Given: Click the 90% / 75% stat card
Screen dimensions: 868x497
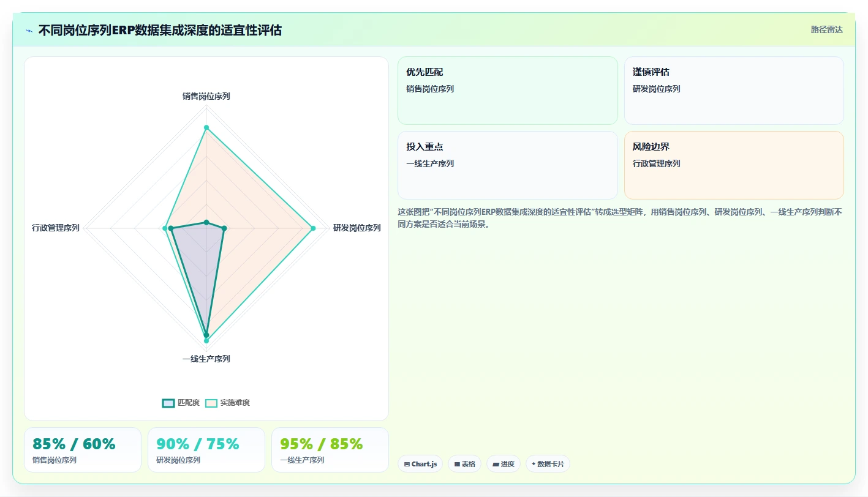Looking at the screenshot, I should click(206, 450).
